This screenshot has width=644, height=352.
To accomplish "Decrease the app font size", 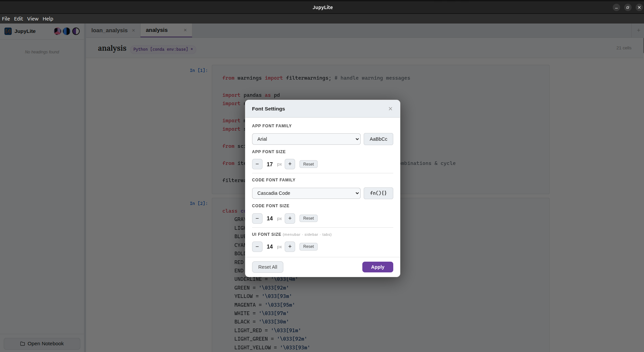I will click(257, 164).
